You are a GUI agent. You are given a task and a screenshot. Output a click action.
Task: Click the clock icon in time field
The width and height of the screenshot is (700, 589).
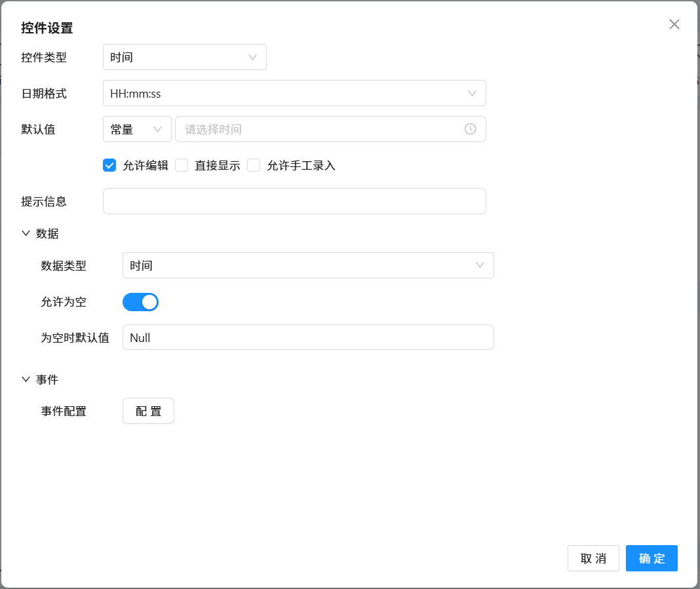pyautogui.click(x=470, y=129)
